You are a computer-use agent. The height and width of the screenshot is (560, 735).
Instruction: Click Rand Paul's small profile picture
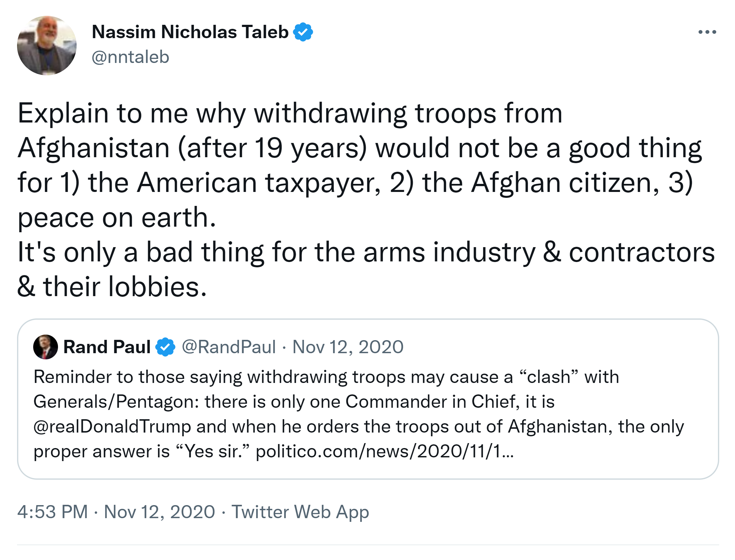45,347
